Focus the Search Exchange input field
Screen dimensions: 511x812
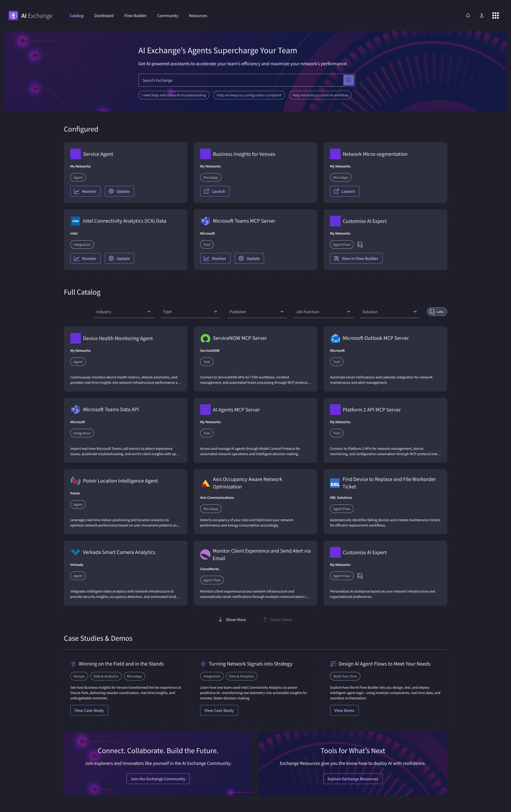tap(240, 80)
